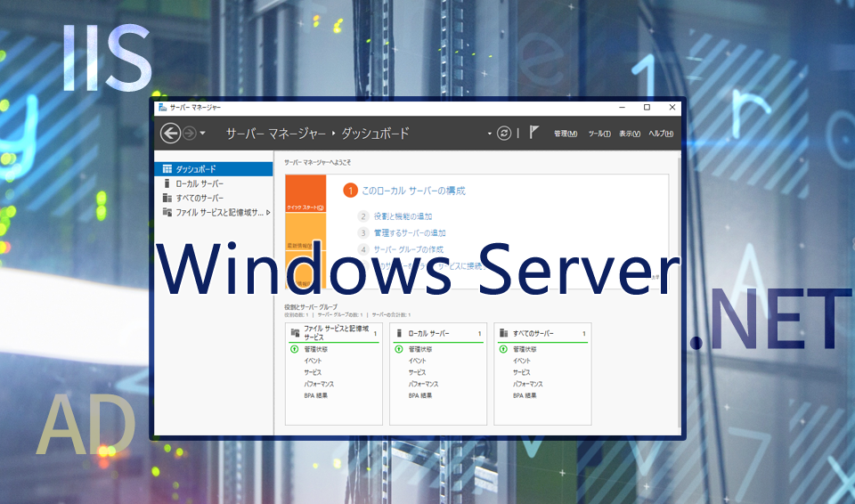
Task: Maximize the サーバー マネージャー window
Action: tap(647, 108)
